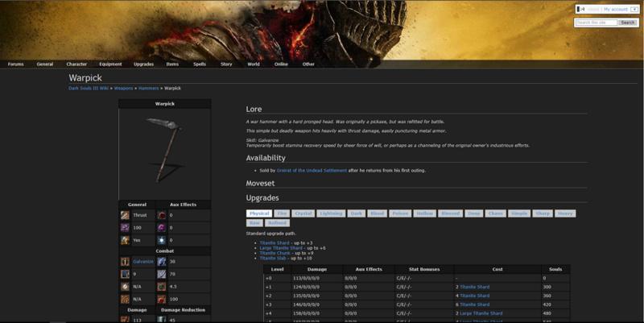The image size is (644, 323).
Task: Select the Dark upgrade tab
Action: pos(357,213)
